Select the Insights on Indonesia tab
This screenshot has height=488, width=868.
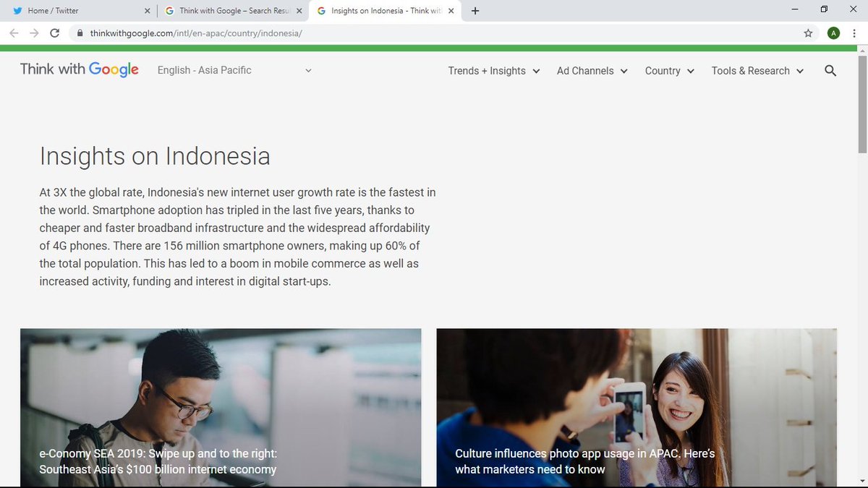[x=386, y=11]
